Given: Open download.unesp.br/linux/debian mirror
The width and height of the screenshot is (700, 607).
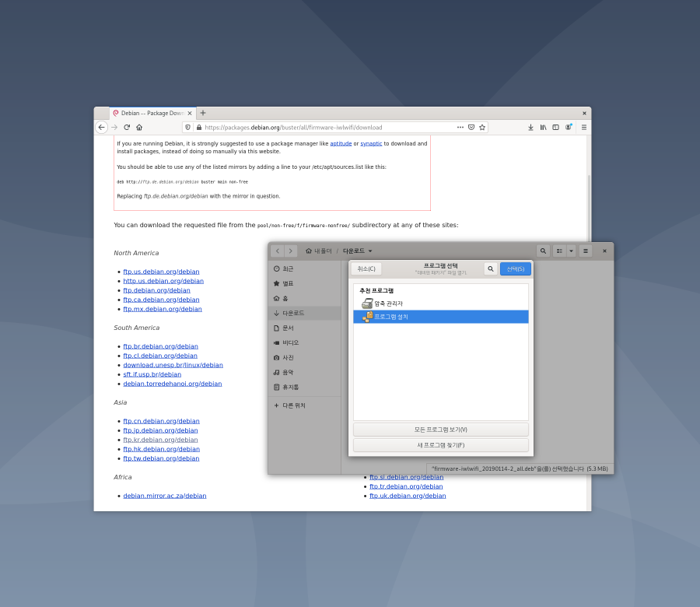Looking at the screenshot, I should pyautogui.click(x=173, y=365).
